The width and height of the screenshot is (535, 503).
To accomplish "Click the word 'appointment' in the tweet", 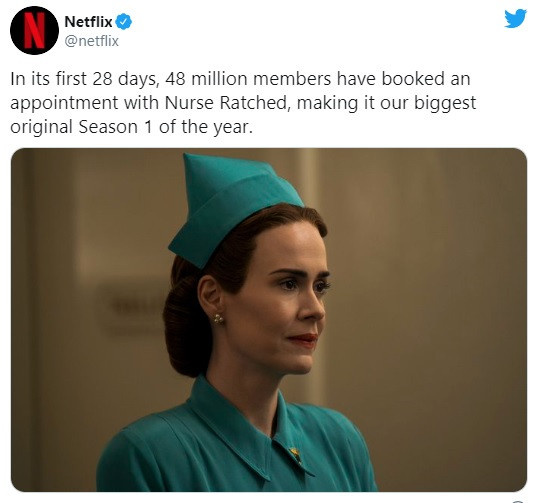I will click(x=64, y=103).
